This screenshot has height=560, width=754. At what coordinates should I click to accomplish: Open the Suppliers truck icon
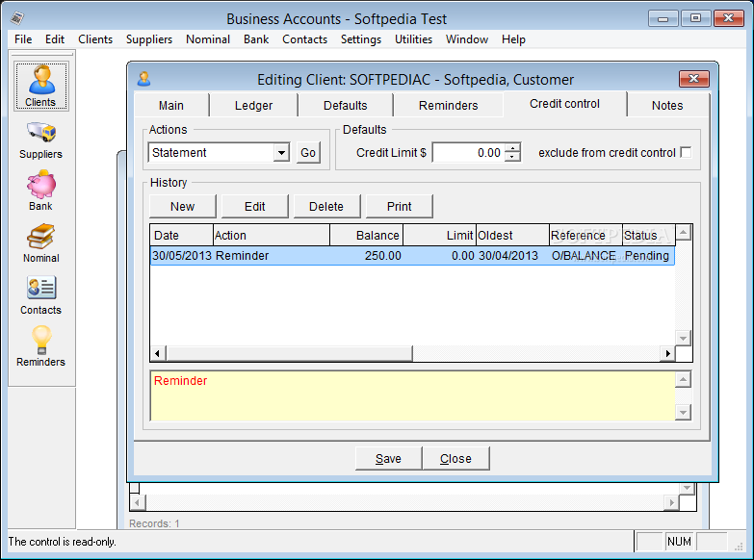40,132
